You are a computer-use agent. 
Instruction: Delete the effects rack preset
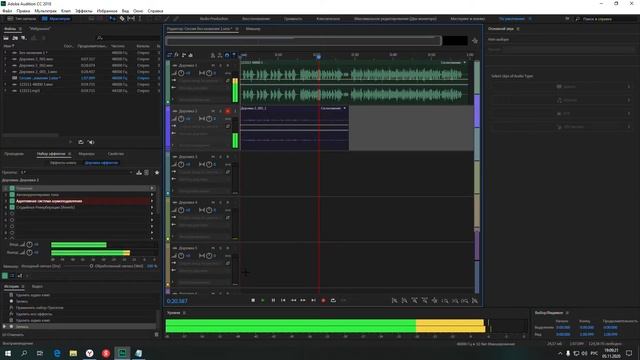click(147, 173)
